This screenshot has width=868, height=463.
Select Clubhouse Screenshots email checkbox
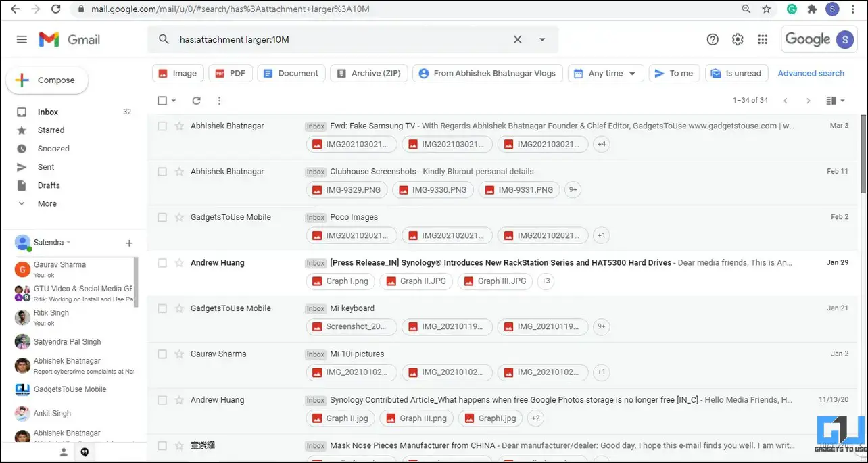pos(162,172)
